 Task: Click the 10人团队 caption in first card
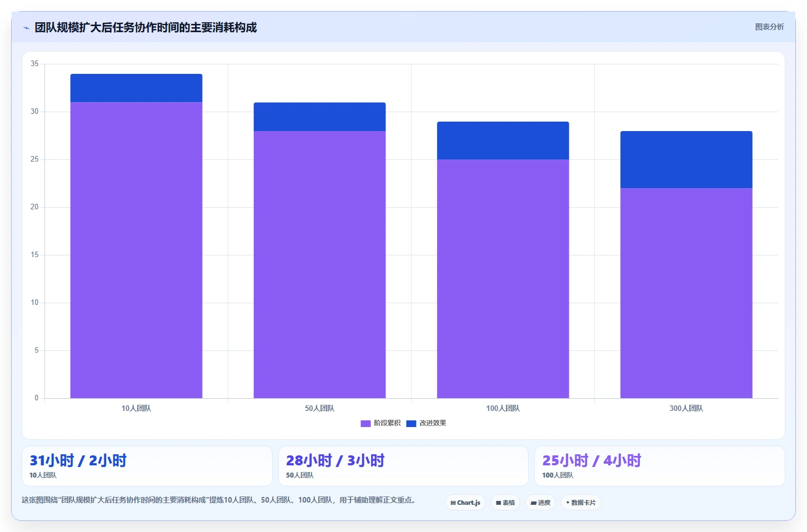[x=43, y=475]
